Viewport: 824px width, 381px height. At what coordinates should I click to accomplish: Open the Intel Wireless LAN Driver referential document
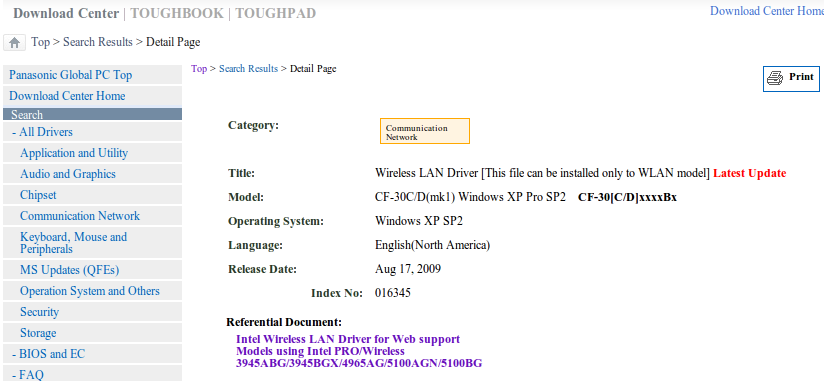tap(359, 351)
